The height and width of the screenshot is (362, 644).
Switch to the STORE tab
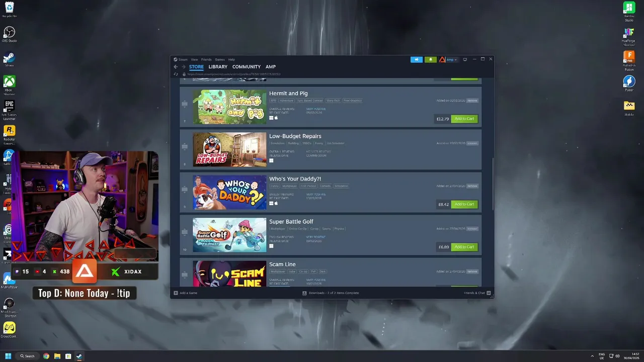196,66
